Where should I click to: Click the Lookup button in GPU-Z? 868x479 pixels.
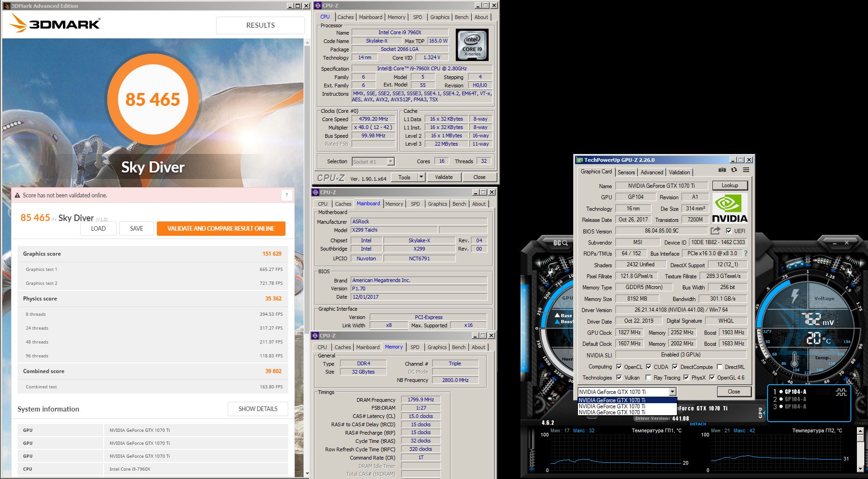pos(730,185)
